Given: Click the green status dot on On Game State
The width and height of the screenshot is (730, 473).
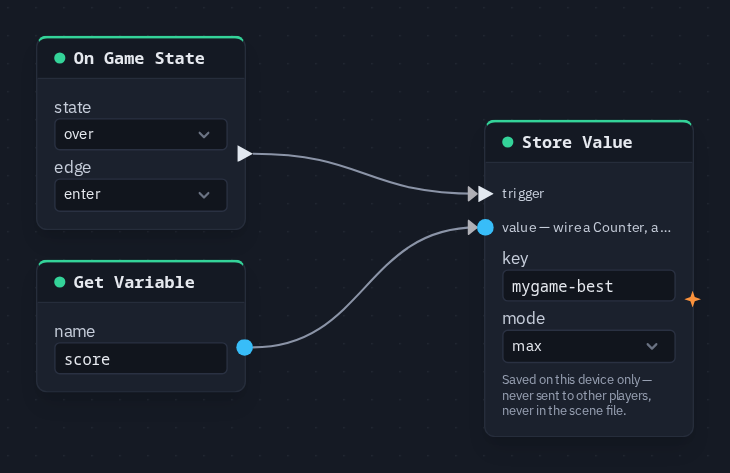Looking at the screenshot, I should pyautogui.click(x=60, y=58).
